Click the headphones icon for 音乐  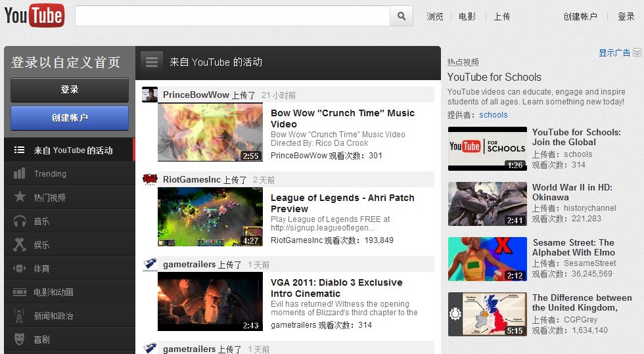click(19, 221)
